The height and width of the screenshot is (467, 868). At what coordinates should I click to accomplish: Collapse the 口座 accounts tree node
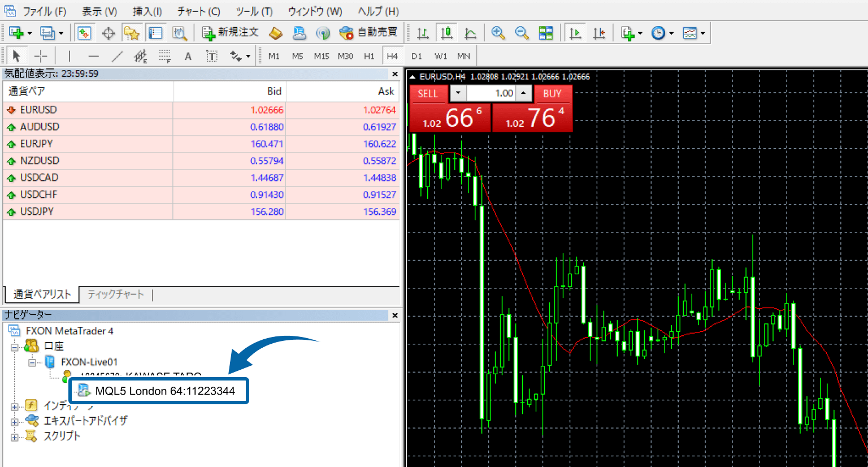pos(15,347)
